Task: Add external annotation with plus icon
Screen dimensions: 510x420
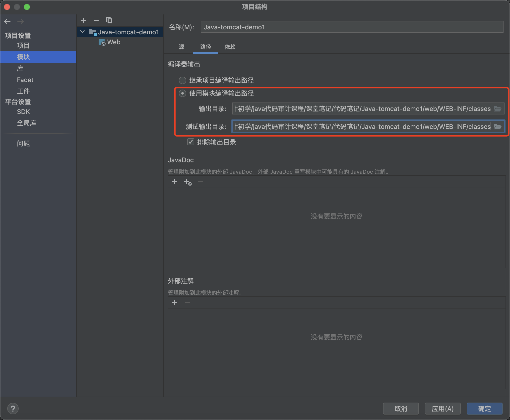Action: click(175, 303)
